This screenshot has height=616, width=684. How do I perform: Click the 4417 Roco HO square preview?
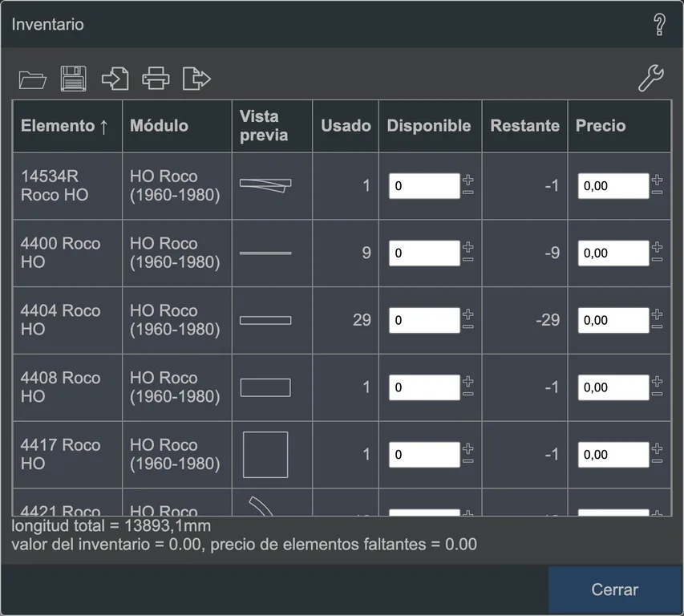[x=265, y=455]
